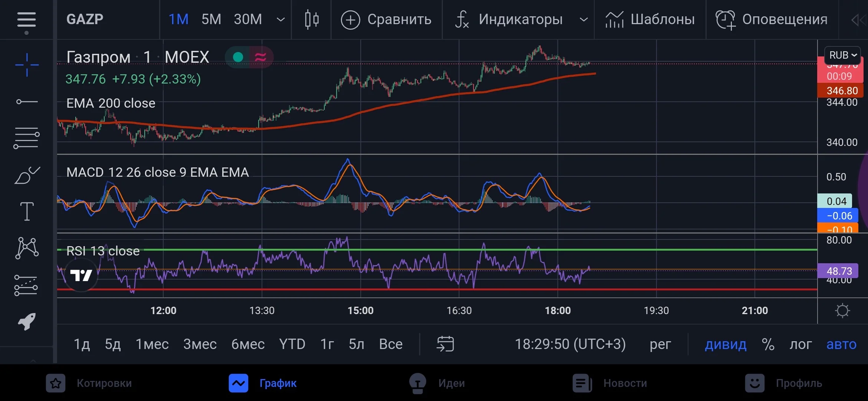The image size is (868, 401).
Task: Expand the indicators favorites dropdown arrow
Action: click(x=583, y=19)
